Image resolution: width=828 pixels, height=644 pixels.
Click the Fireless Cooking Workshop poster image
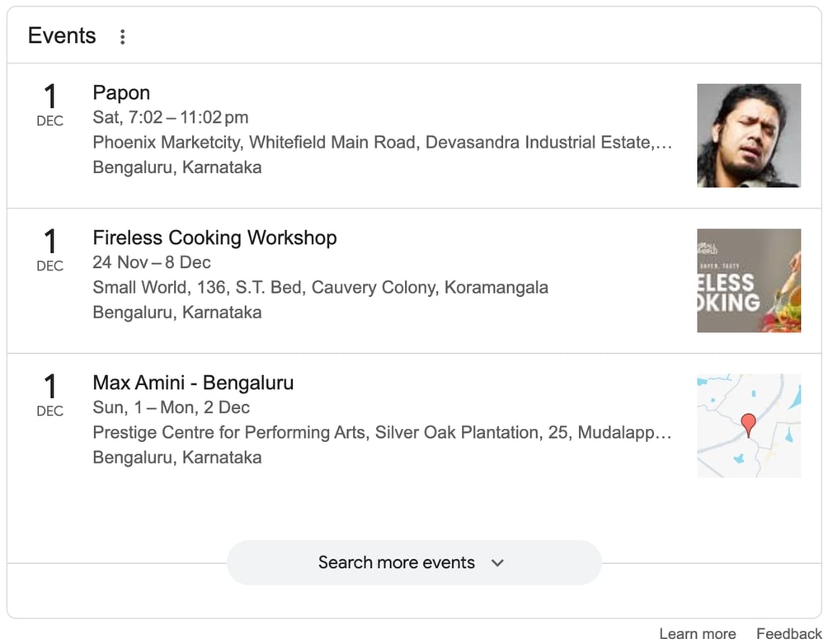tap(749, 280)
